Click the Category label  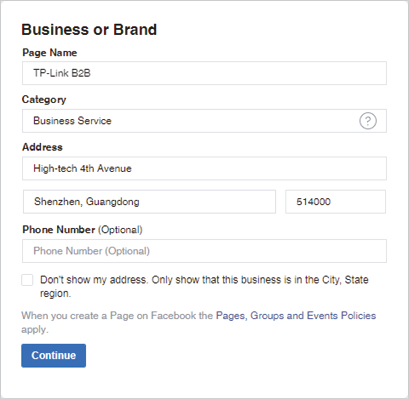click(44, 99)
